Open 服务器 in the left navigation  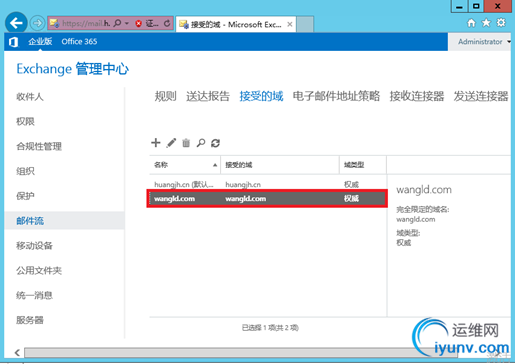point(30,320)
